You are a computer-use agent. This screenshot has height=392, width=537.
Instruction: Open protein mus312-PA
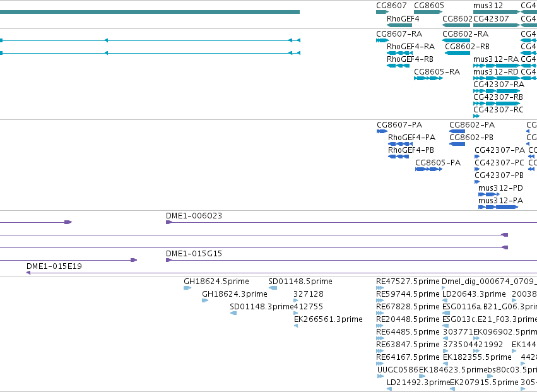(x=500, y=201)
